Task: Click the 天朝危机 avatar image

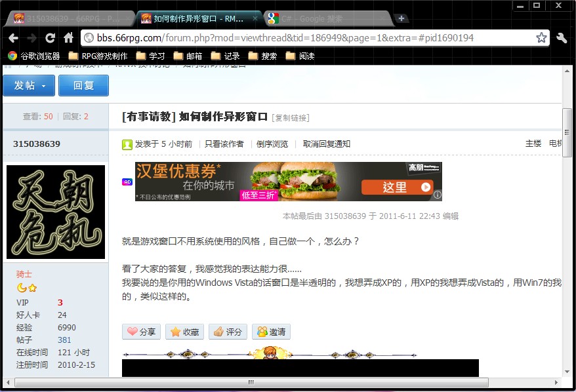Action: (56, 212)
